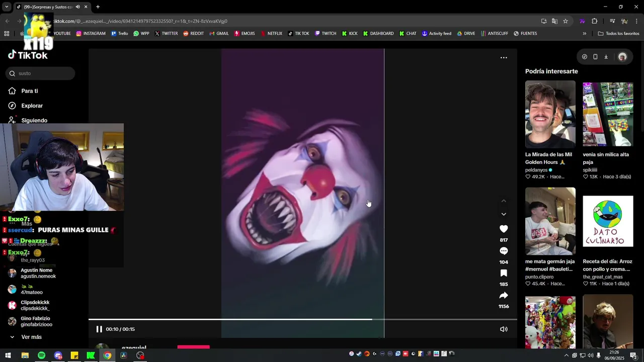Open the INSTAGRAM bookmark
Screen dimensions: 644x362
click(91, 34)
